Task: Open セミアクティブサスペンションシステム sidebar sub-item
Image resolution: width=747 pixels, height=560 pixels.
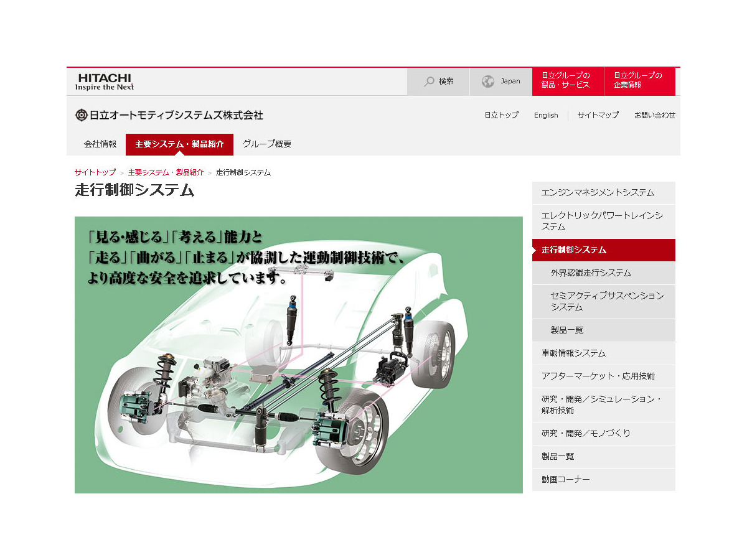Action: pos(606,301)
